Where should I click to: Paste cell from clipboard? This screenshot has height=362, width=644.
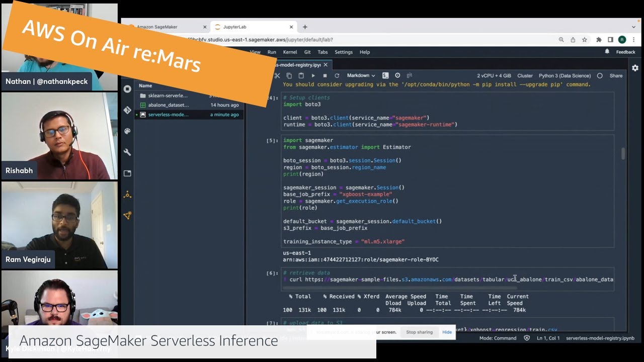pos(301,75)
